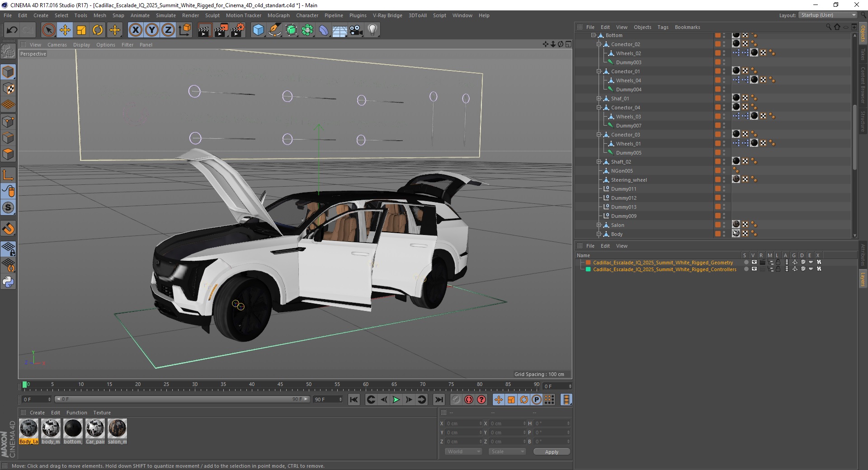Activate the Rotate tool
This screenshot has width=868, height=470.
click(x=98, y=30)
